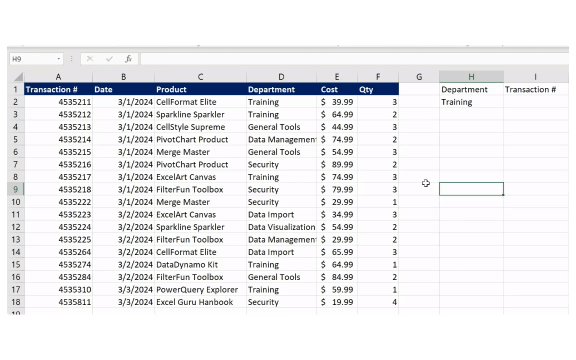Select column A header
This screenshot has height=360, width=576.
pyautogui.click(x=58, y=77)
